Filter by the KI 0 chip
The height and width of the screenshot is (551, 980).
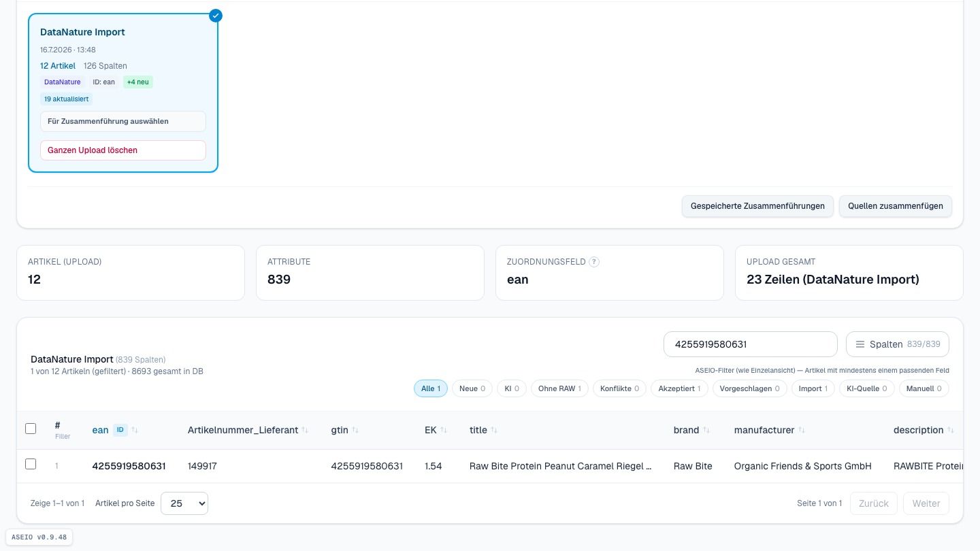point(512,388)
